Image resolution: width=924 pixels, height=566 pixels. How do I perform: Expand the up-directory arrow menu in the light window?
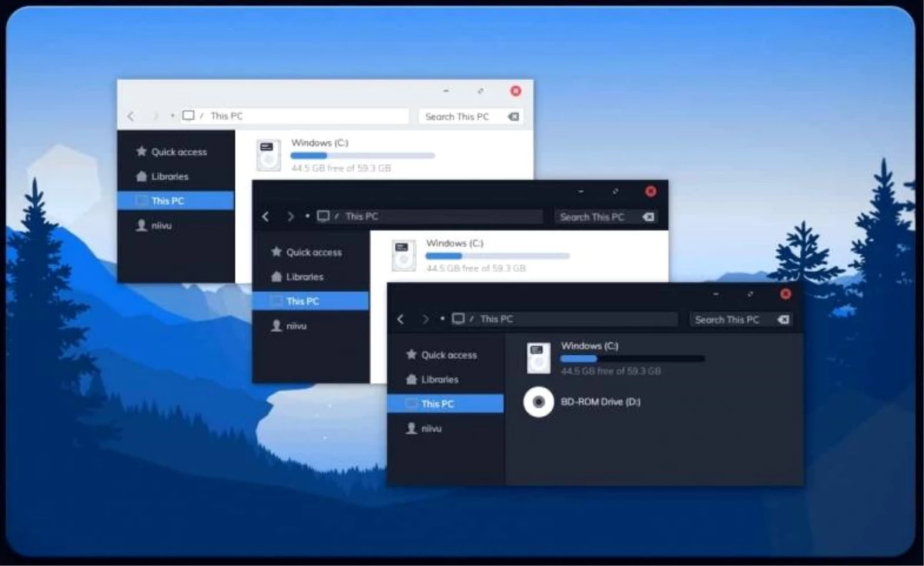[171, 116]
